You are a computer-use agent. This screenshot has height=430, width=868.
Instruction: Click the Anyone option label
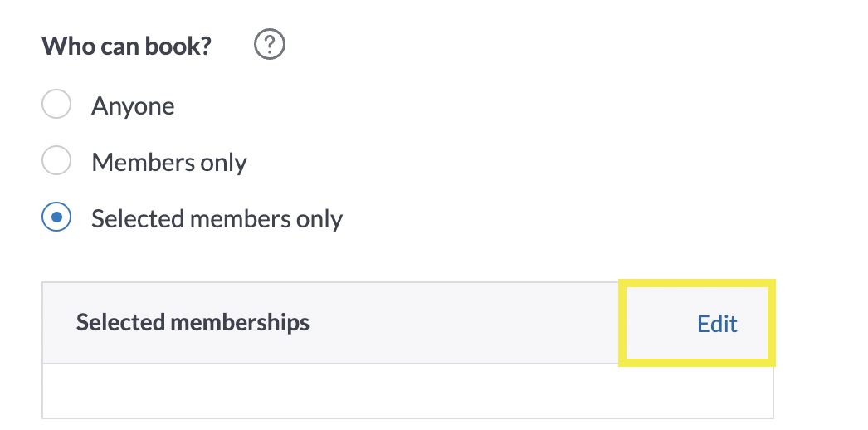pos(133,106)
